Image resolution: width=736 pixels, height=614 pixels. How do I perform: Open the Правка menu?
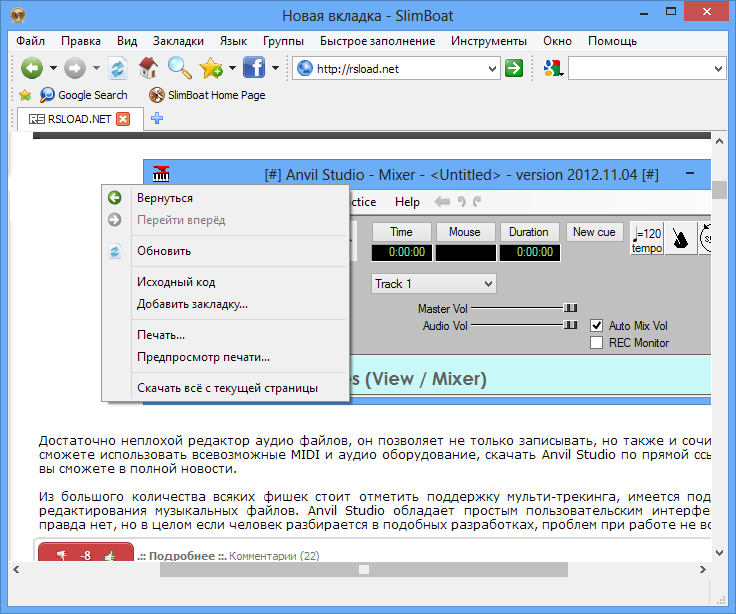point(81,41)
